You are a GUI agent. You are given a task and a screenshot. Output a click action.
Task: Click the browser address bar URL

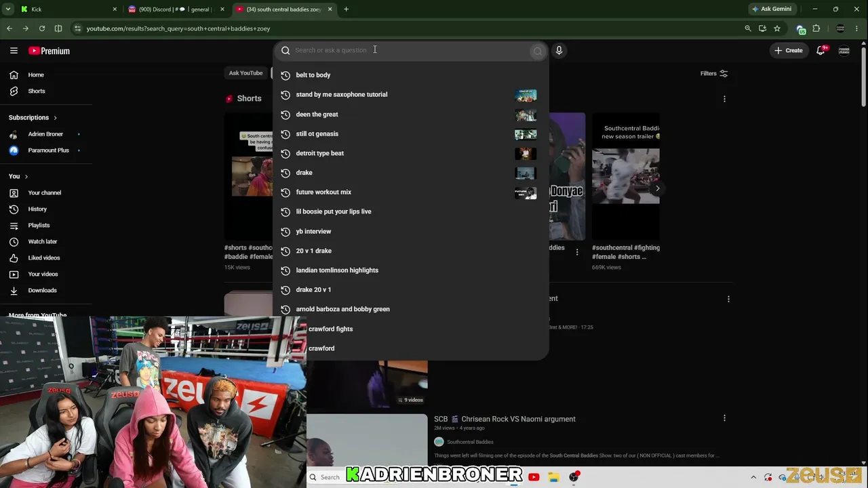178,28
